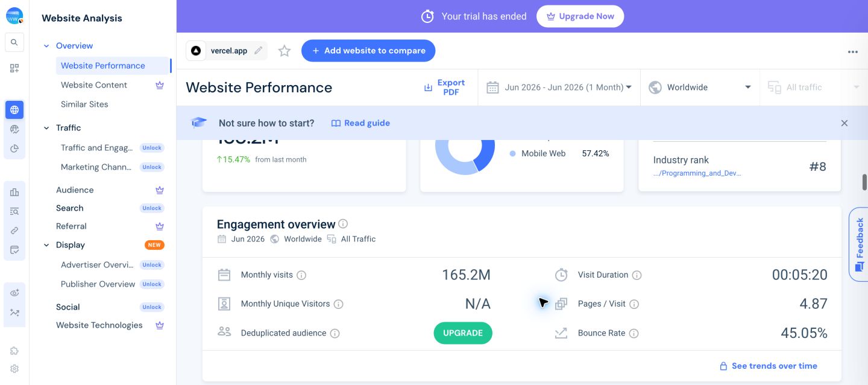The image size is (868, 385).
Task: Open the Programming_and_Dev industry link
Action: [697, 173]
